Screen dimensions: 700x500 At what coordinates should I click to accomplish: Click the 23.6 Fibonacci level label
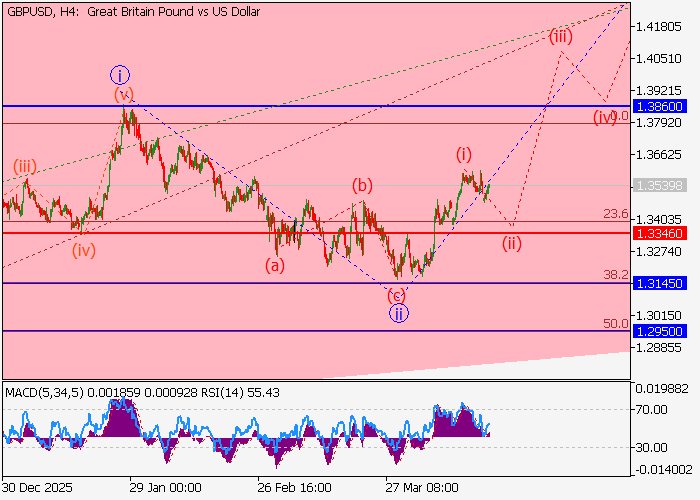(x=616, y=214)
